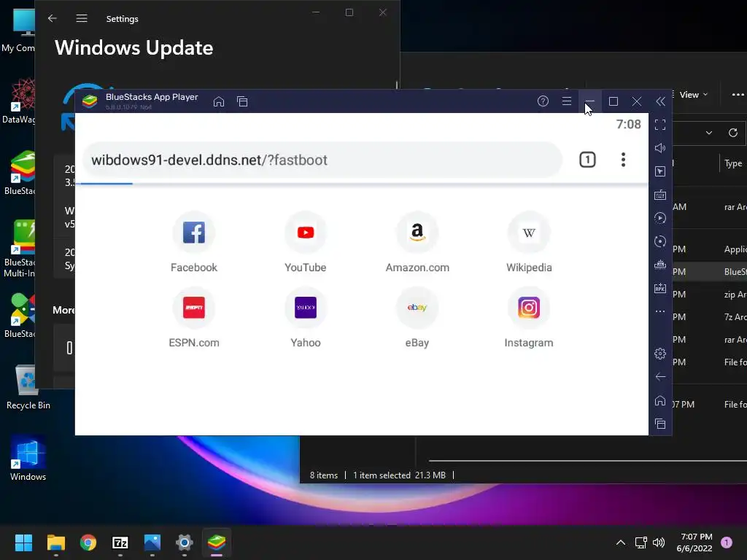
Task: Click '1 item selected 21.3 MB' status text
Action: (399, 475)
